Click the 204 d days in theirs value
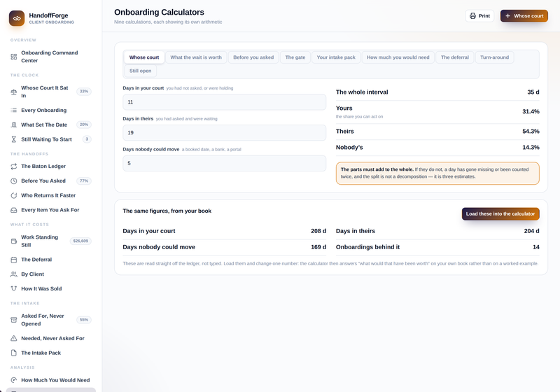Screen dimensions: 560x392 click(531, 231)
